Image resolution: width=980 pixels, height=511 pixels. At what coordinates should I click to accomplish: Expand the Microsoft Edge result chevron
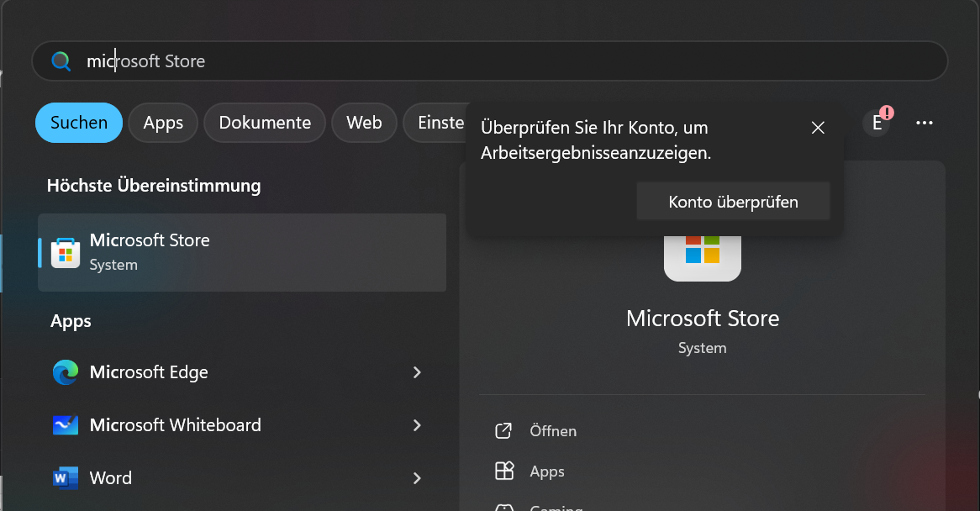[417, 372]
